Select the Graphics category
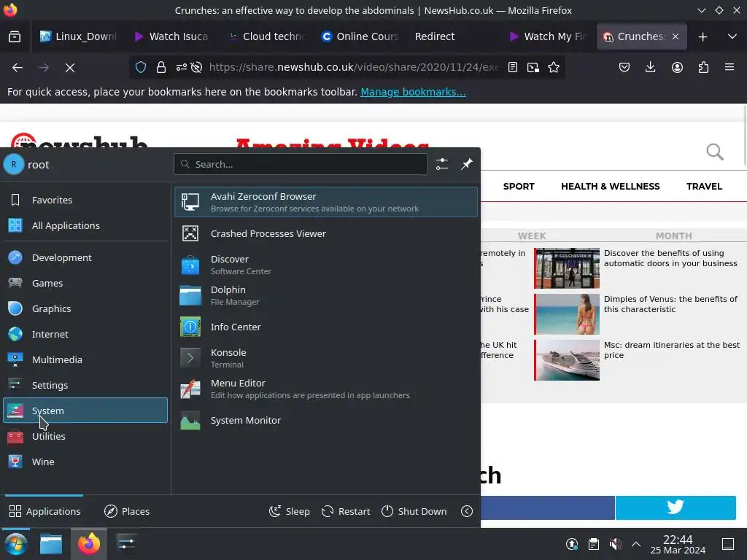 coord(85,308)
